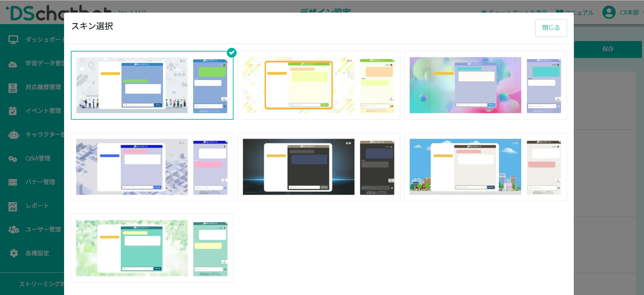Open response history management icon
Screen dimensions: 644x295
click(13, 88)
